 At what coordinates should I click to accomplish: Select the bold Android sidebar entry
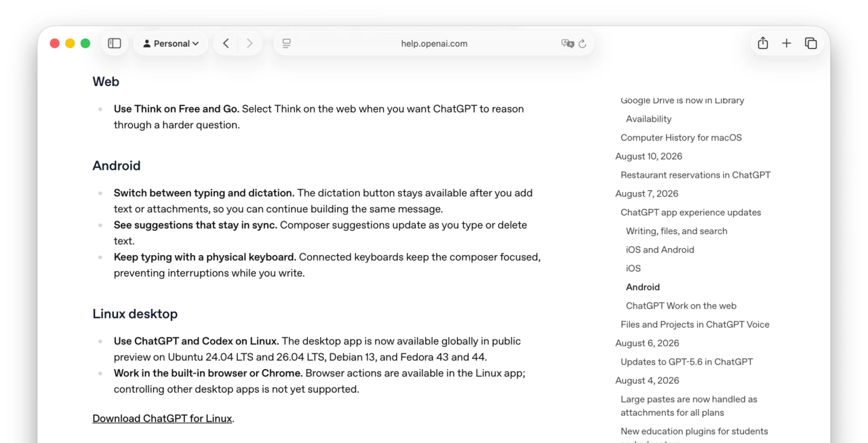[x=643, y=287]
